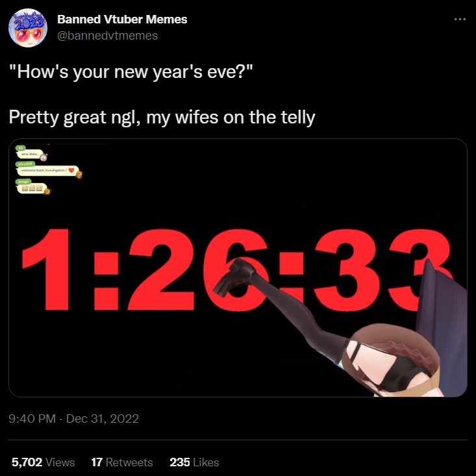Open the 5,702 Views analytics
Screen dimensions: 476x476
point(43,462)
